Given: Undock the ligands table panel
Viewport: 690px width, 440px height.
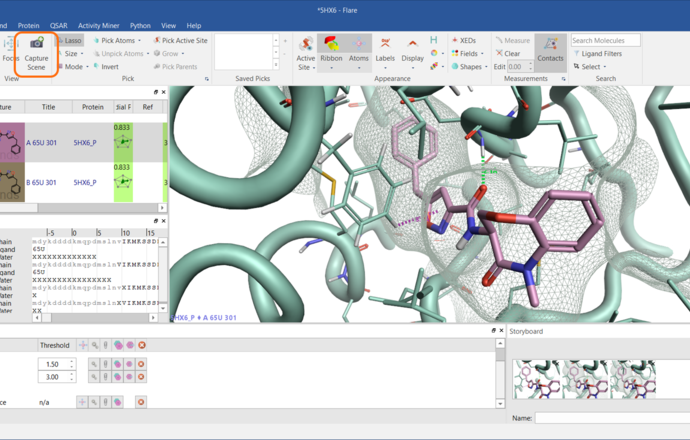Looking at the screenshot, I should 156,92.
